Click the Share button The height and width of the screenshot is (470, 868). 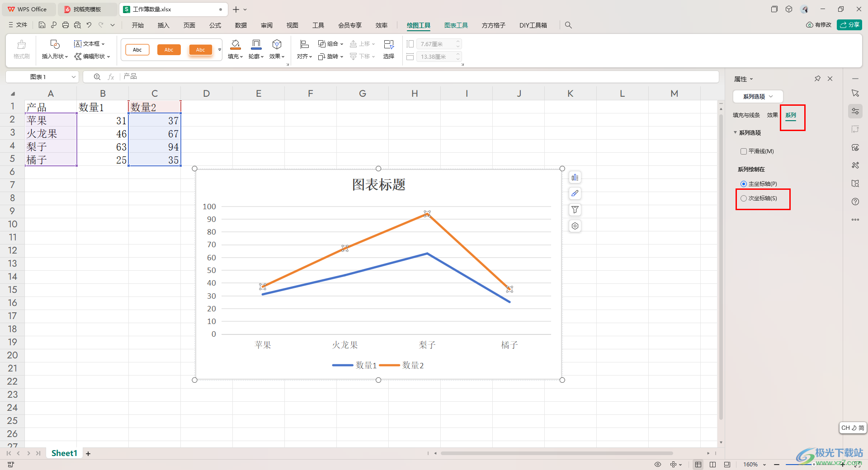(849, 25)
